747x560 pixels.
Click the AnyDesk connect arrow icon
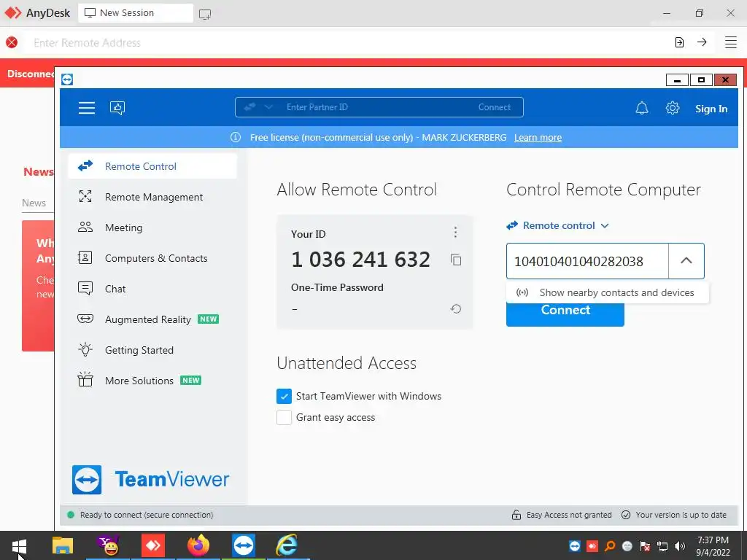click(702, 42)
